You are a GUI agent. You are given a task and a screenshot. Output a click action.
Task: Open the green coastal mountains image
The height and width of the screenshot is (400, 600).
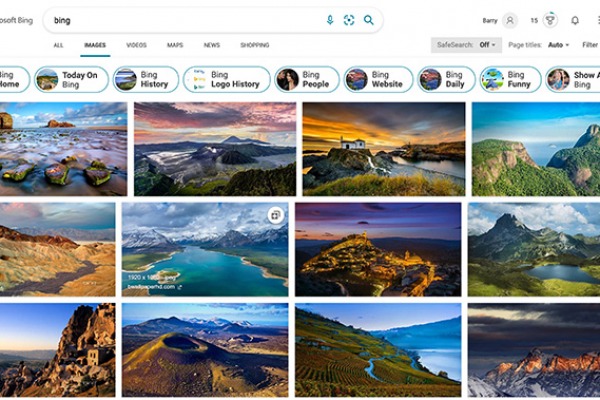pyautogui.click(x=536, y=149)
